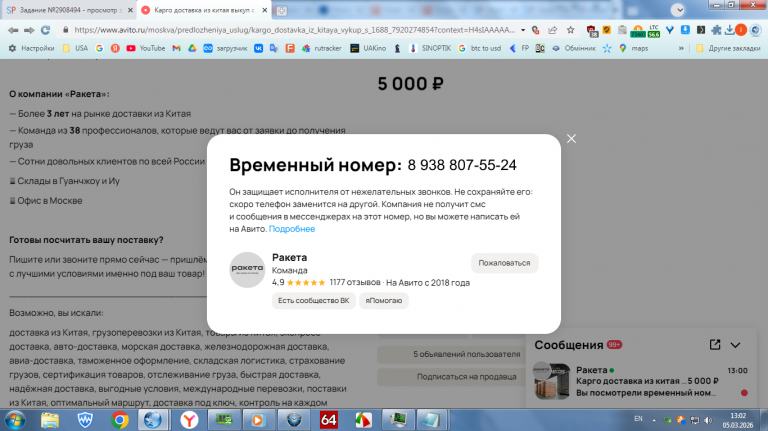768x431 pixels.
Task: Open 5 объявлений пользователя button
Action: [466, 354]
